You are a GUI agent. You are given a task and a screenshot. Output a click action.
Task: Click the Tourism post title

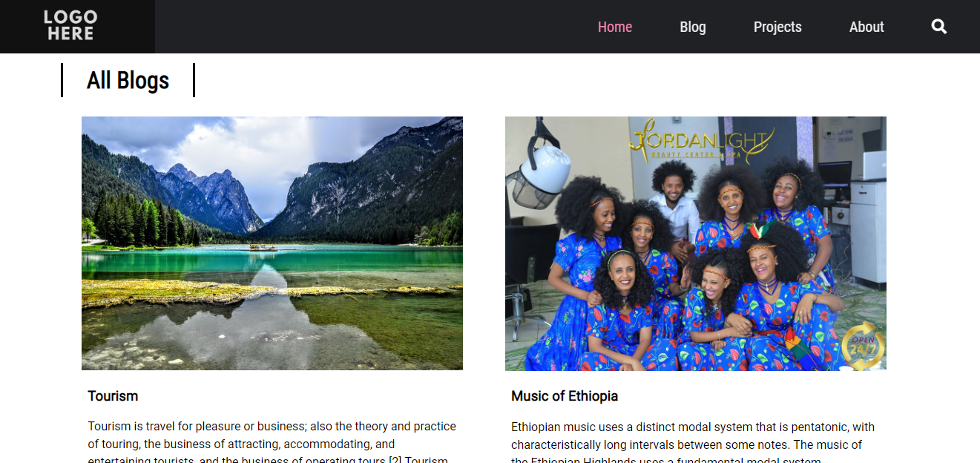(x=113, y=396)
